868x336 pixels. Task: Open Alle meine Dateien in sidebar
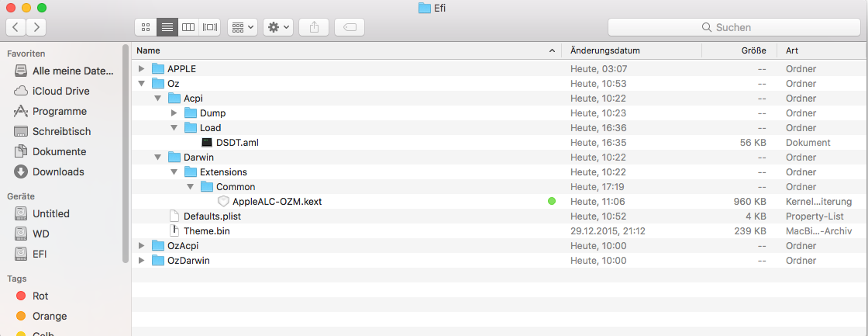pos(64,71)
